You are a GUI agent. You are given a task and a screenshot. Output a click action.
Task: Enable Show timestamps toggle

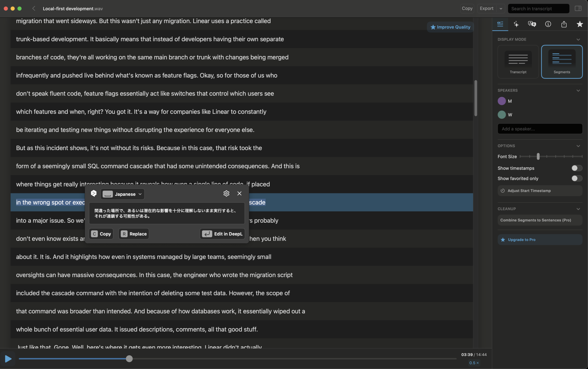click(577, 168)
